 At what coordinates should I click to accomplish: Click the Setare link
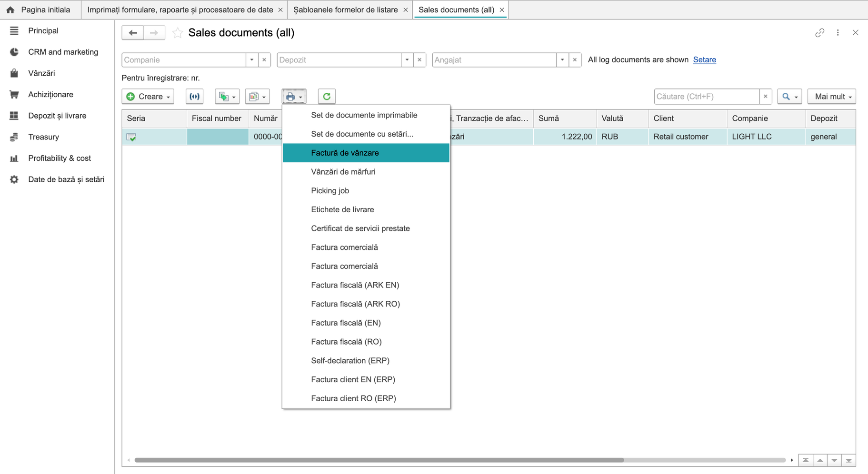pos(705,59)
